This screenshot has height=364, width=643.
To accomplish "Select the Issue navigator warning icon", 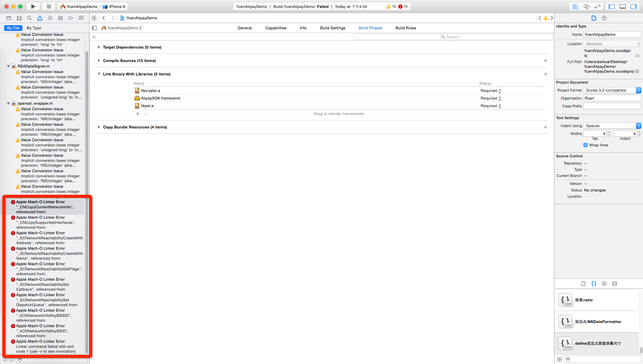I will 40,18.
